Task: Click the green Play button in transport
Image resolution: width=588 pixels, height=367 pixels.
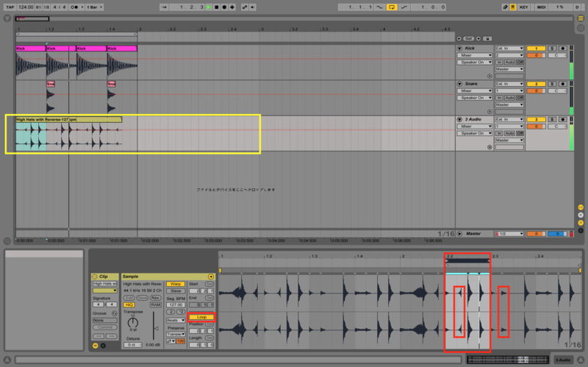Action: (x=209, y=7)
